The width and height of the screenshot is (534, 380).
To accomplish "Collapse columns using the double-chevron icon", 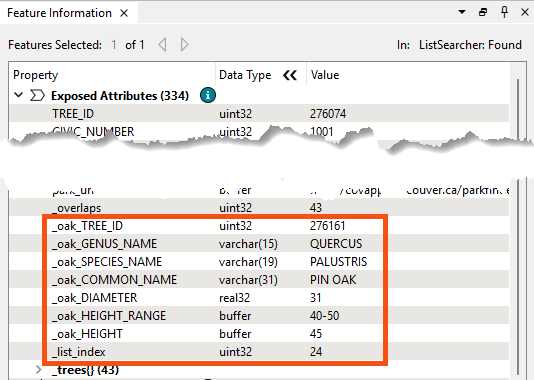I will (x=290, y=75).
